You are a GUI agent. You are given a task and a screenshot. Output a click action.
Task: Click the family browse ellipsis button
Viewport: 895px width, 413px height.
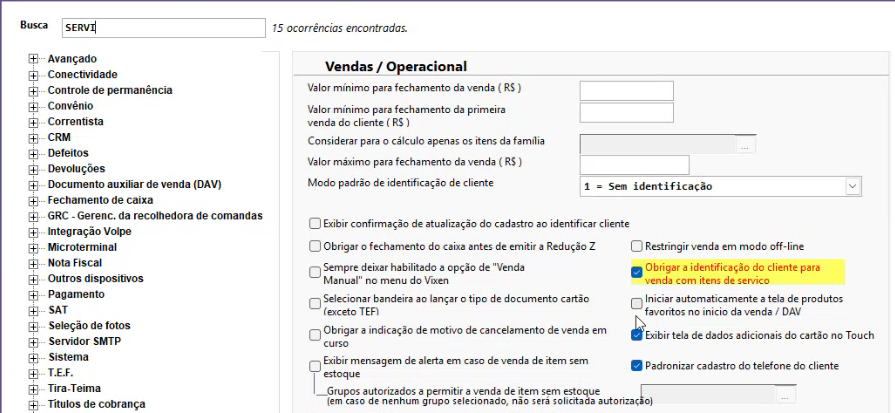click(744, 144)
